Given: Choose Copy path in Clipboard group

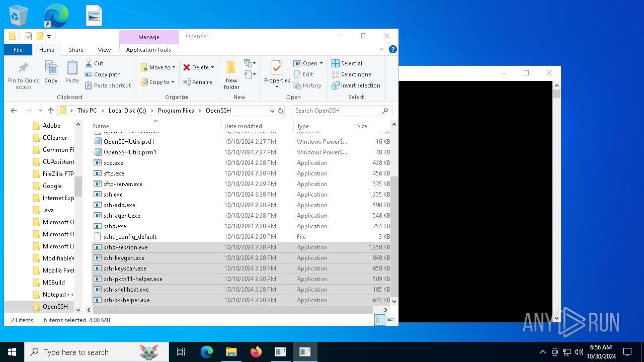Looking at the screenshot, I should pos(103,74).
